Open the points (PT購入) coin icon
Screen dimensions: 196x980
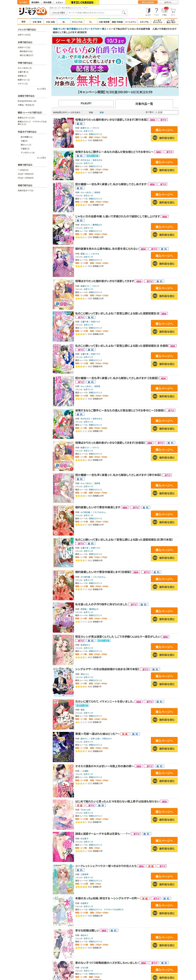(165, 11)
